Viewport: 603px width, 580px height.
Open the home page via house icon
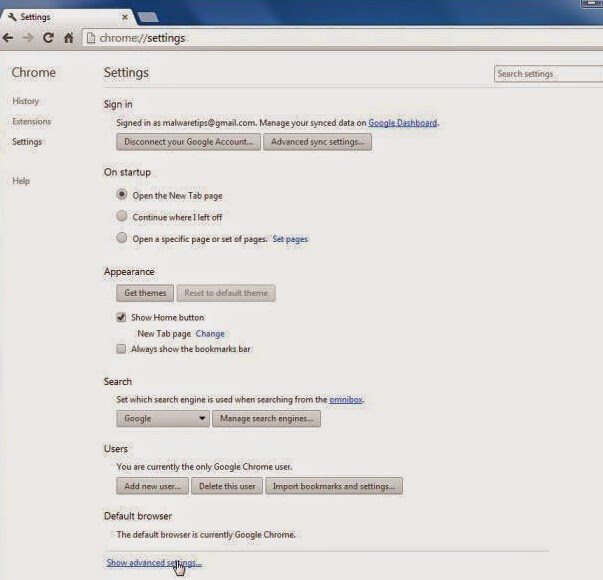coord(68,38)
